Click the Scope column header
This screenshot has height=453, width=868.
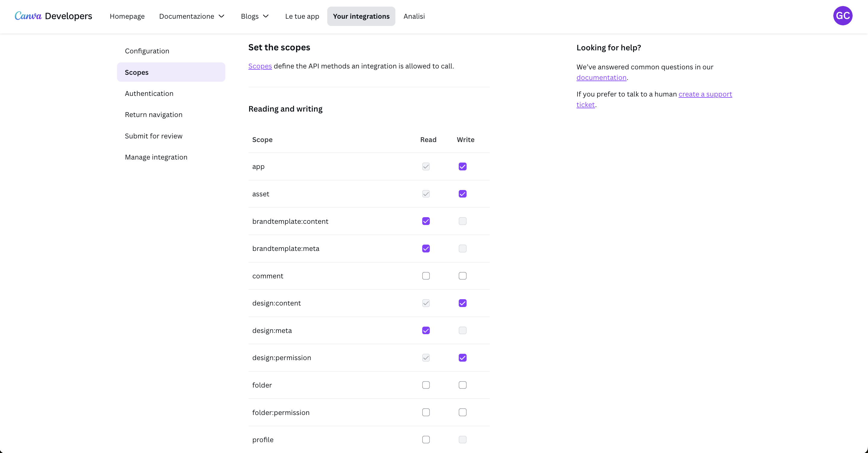coord(262,140)
